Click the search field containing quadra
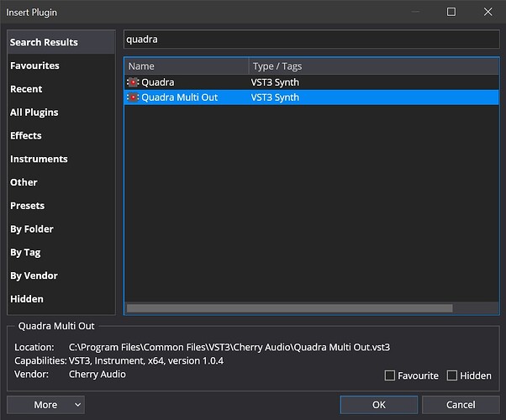 click(311, 39)
